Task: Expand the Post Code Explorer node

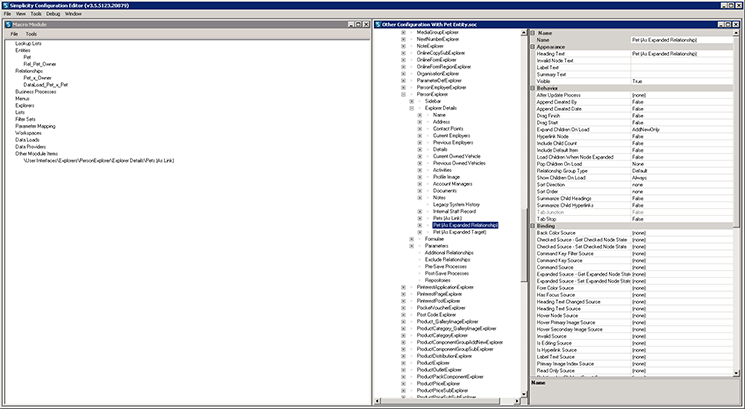Action: (403, 314)
